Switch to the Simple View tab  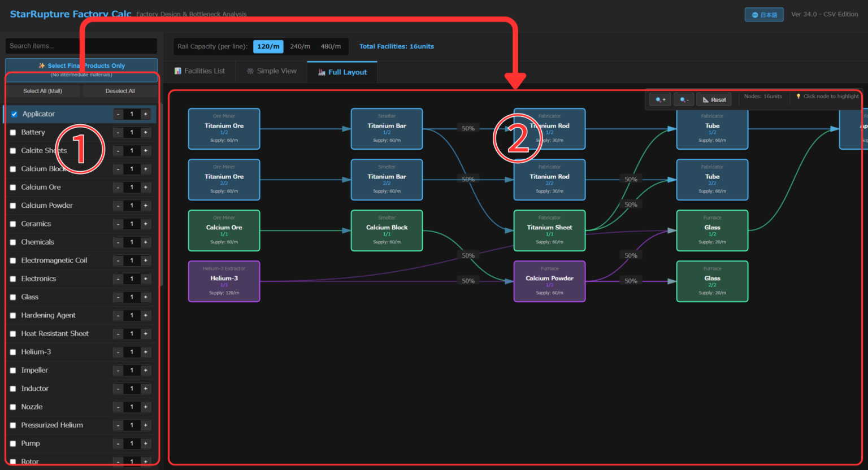tap(271, 71)
